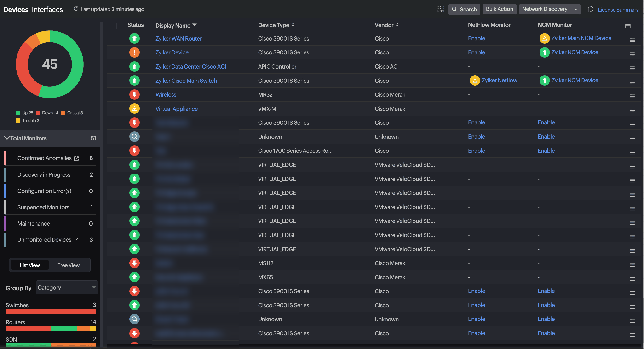Image resolution: width=644 pixels, height=349 pixels.
Task: Click the Bulk Action button
Action: coord(499,9)
